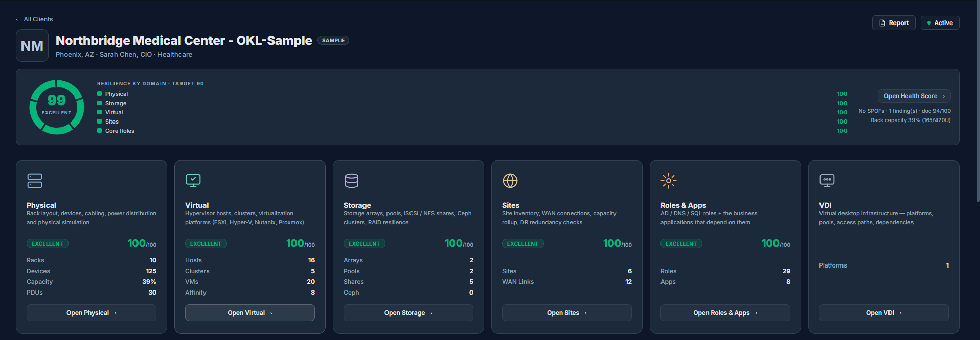
Task: Click the Sites card title
Action: click(x=511, y=205)
